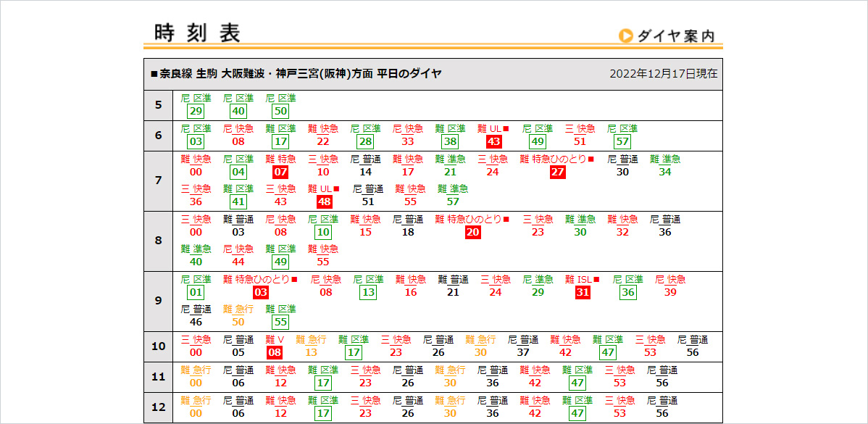The width and height of the screenshot is (868, 424).
Task: Select the red-highlighted 7:07 特急 train
Action: 280,172
